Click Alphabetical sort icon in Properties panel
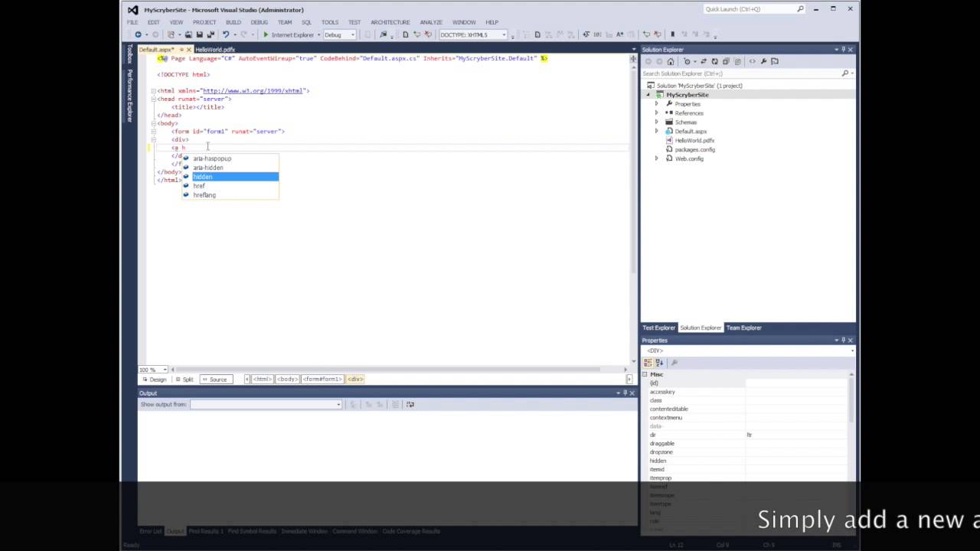980x551 pixels. coord(659,363)
